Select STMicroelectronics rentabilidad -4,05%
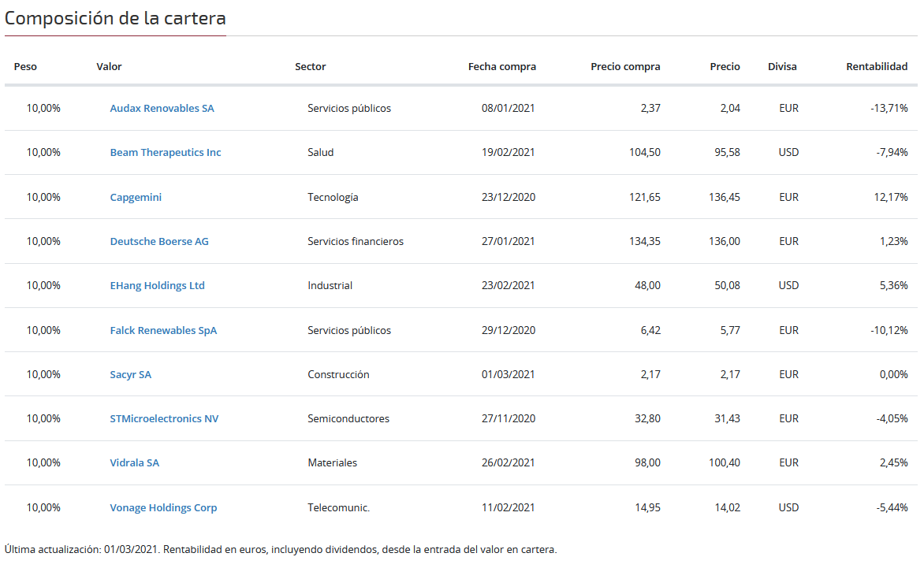Viewport: 924px width, 568px height. pos(892,418)
